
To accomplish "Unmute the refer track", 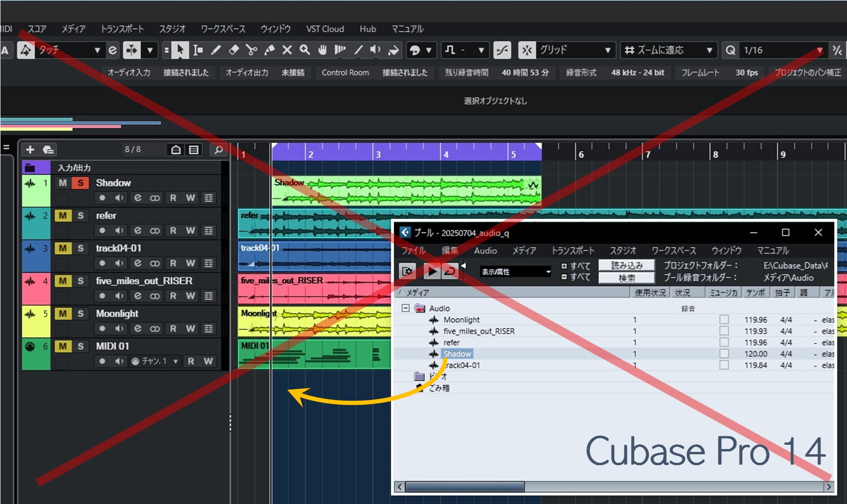I will click(x=63, y=216).
